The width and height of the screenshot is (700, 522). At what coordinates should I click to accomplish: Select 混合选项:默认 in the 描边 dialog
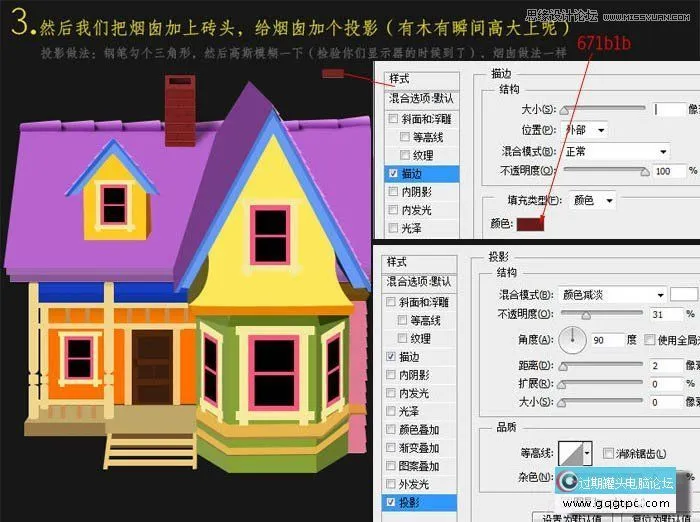tap(422, 99)
